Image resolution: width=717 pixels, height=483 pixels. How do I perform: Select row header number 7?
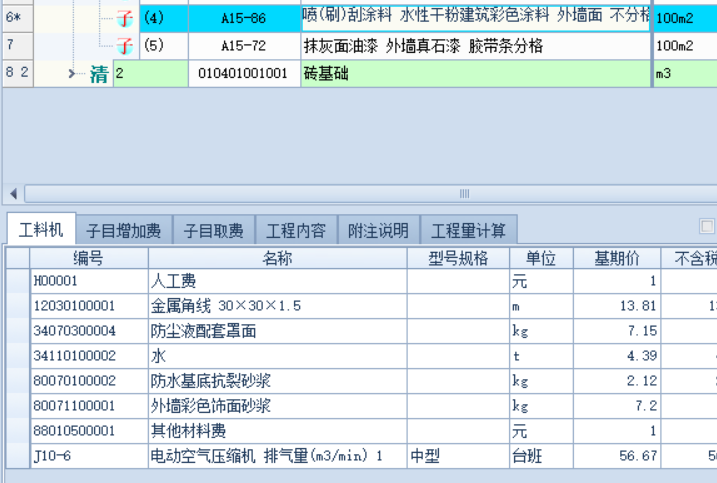[x=18, y=46]
